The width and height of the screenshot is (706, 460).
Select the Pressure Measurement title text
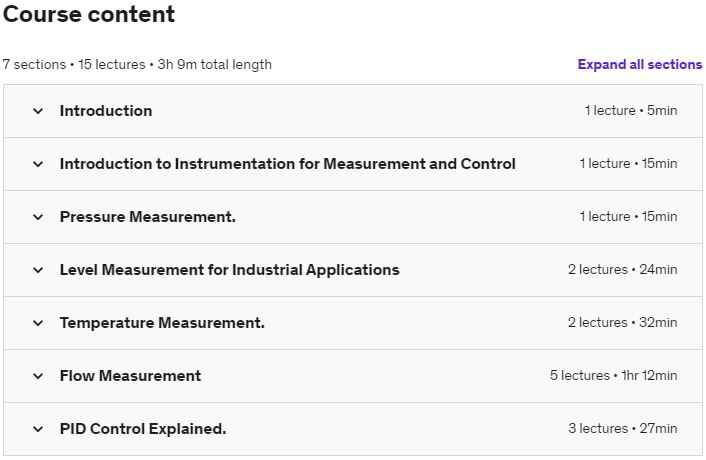[147, 217]
